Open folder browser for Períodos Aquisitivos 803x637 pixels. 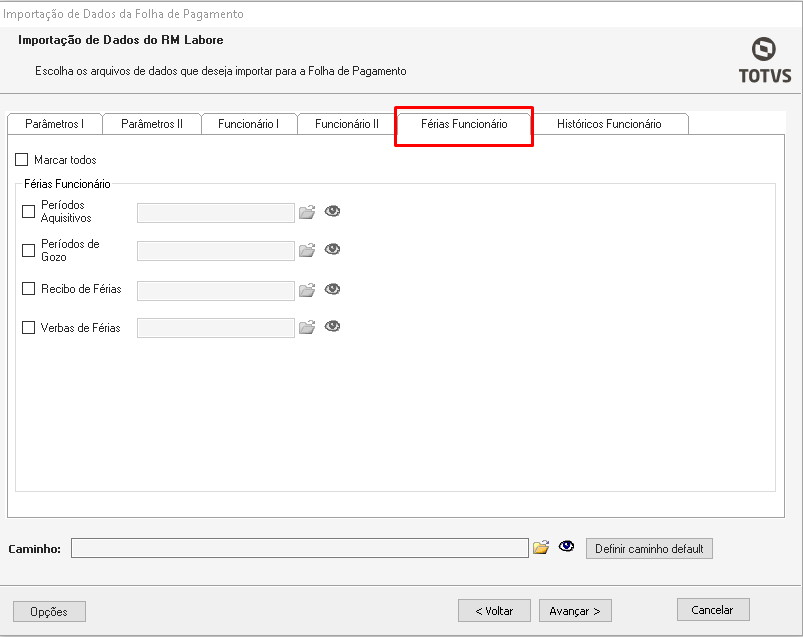click(307, 212)
